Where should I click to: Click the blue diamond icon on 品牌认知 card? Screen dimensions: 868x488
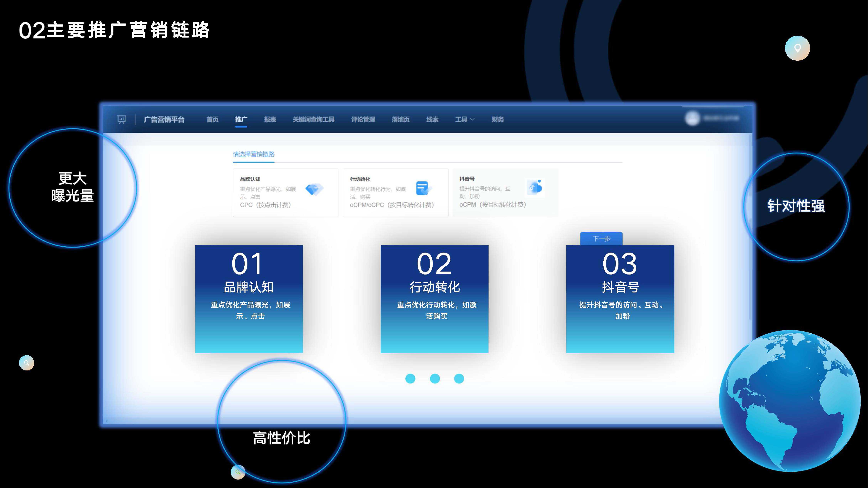coord(315,189)
